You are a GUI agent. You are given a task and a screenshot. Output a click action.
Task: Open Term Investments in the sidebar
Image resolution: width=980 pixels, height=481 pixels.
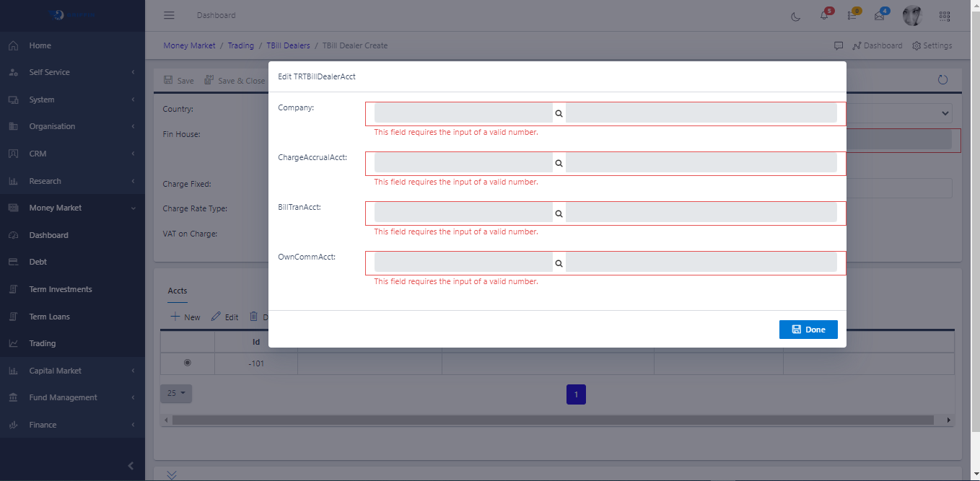[x=61, y=289]
